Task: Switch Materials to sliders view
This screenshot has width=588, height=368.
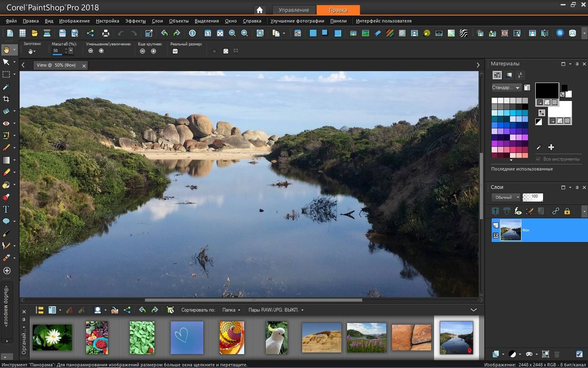Action: tap(520, 75)
